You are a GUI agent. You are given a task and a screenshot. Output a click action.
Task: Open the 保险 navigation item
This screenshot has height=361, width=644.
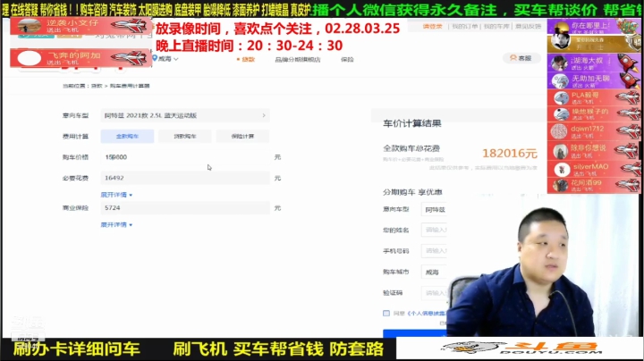point(347,60)
